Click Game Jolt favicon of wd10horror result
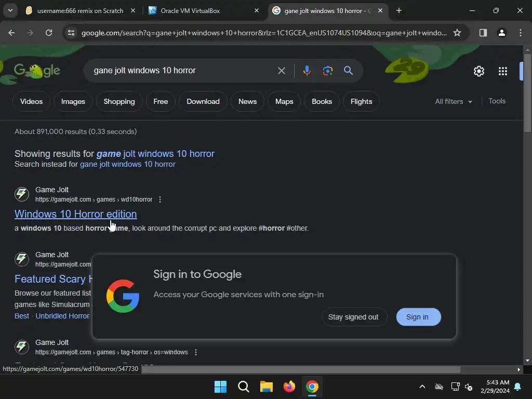 (x=22, y=194)
